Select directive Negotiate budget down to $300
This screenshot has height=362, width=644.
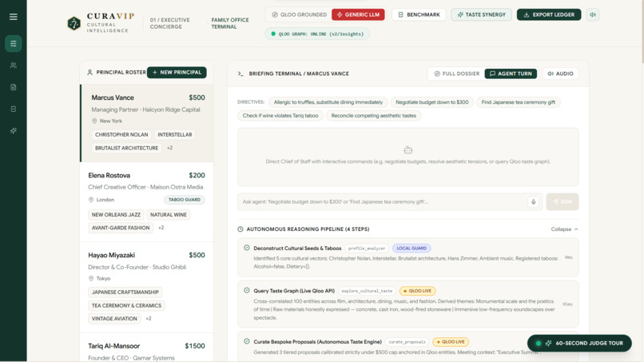click(432, 102)
